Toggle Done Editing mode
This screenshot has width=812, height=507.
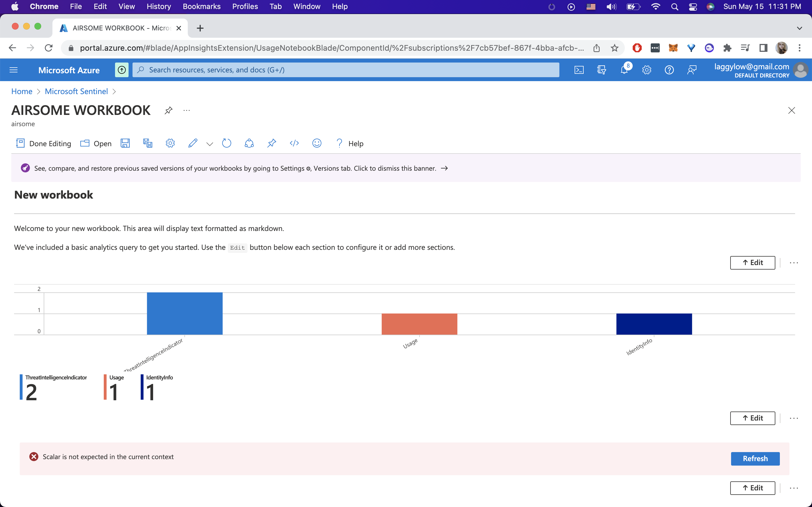[44, 144]
